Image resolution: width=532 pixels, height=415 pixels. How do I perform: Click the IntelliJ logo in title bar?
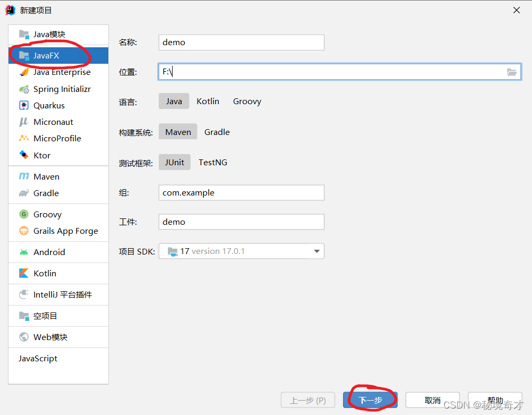[x=10, y=10]
